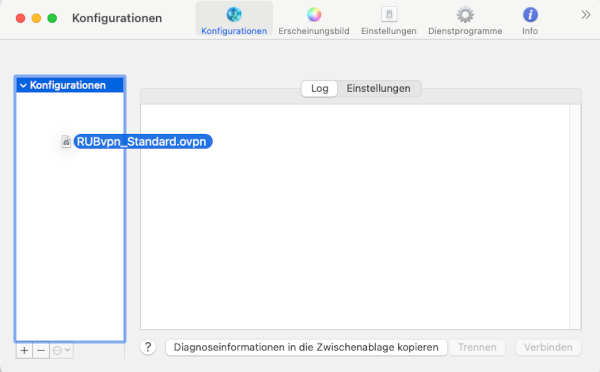600x372 pixels.
Task: Remove configuration with minus button
Action: (41, 351)
